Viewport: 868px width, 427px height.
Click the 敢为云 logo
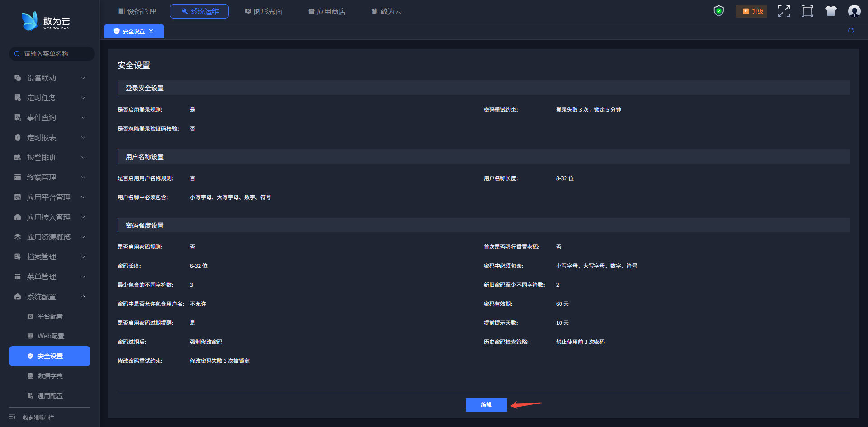tap(46, 21)
